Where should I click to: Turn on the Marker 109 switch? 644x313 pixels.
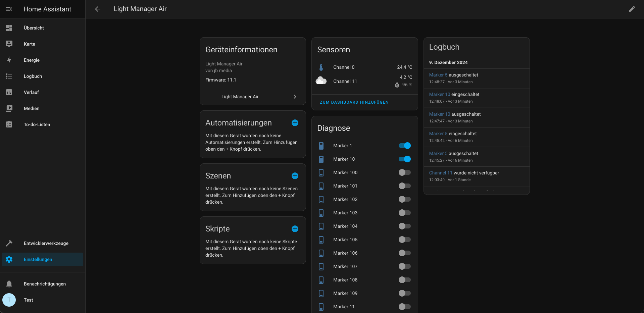405,293
